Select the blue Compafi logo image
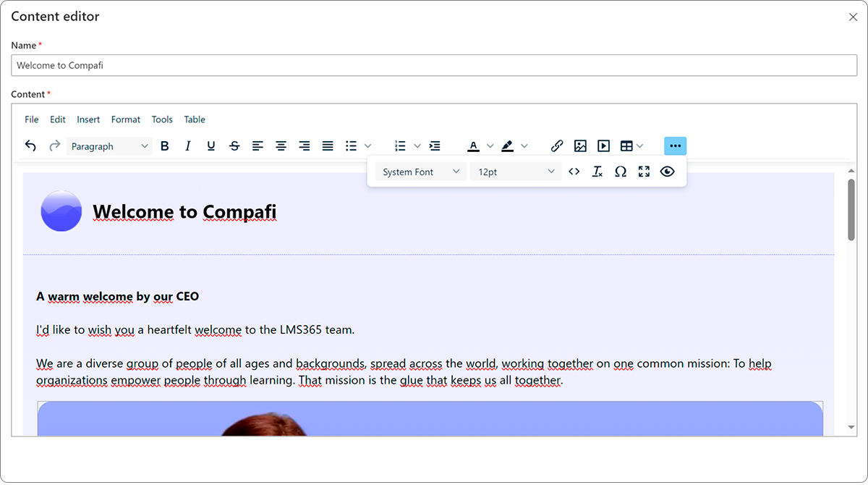This screenshot has width=868, height=485. click(61, 211)
